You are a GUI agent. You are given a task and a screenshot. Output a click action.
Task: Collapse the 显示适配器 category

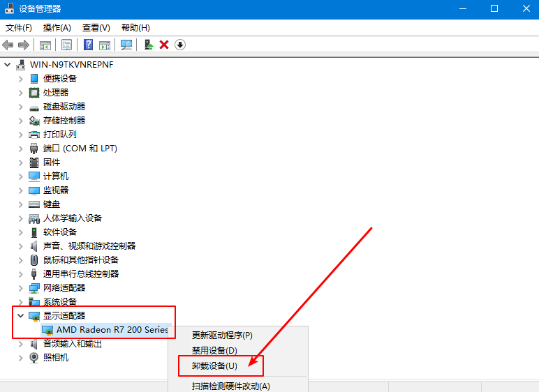coord(20,315)
